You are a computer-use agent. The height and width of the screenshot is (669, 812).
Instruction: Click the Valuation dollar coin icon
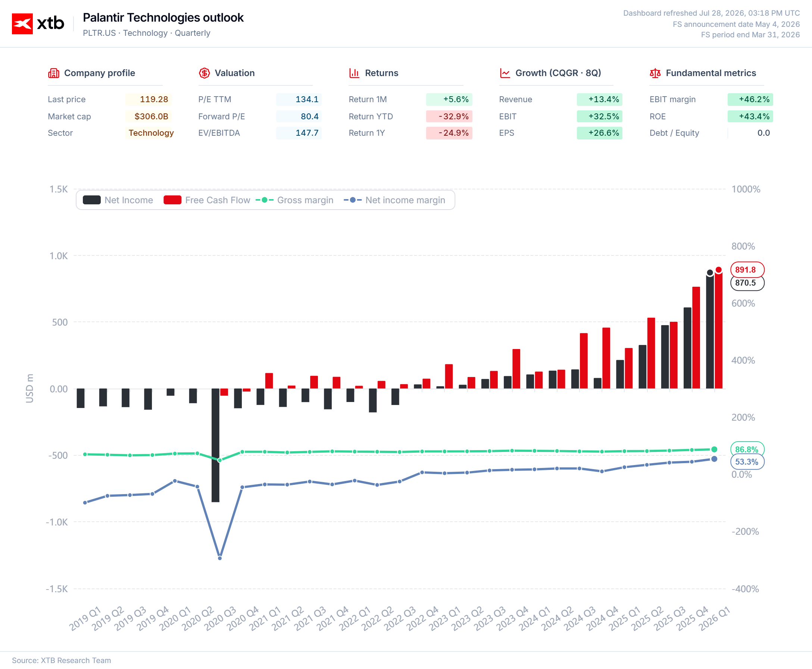tap(204, 73)
